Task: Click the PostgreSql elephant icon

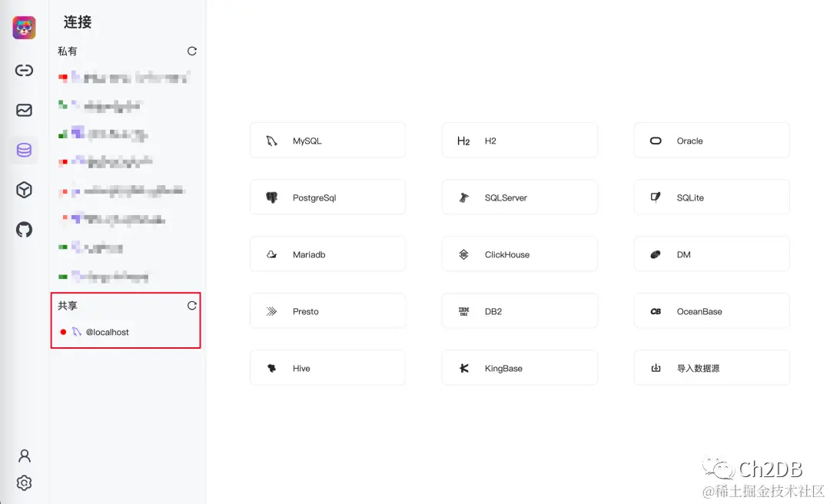Action: 271,197
